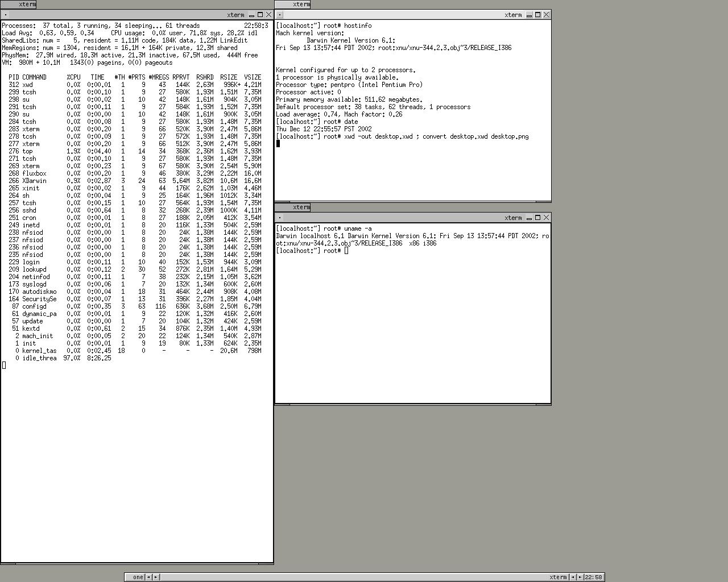Iconify the hostinfo xterm window

[x=529, y=15]
